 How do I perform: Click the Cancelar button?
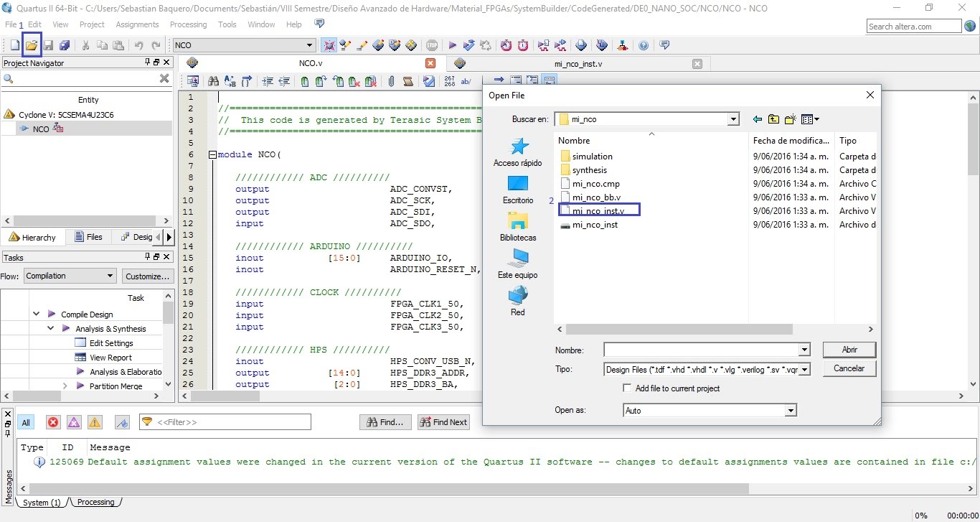coord(849,368)
